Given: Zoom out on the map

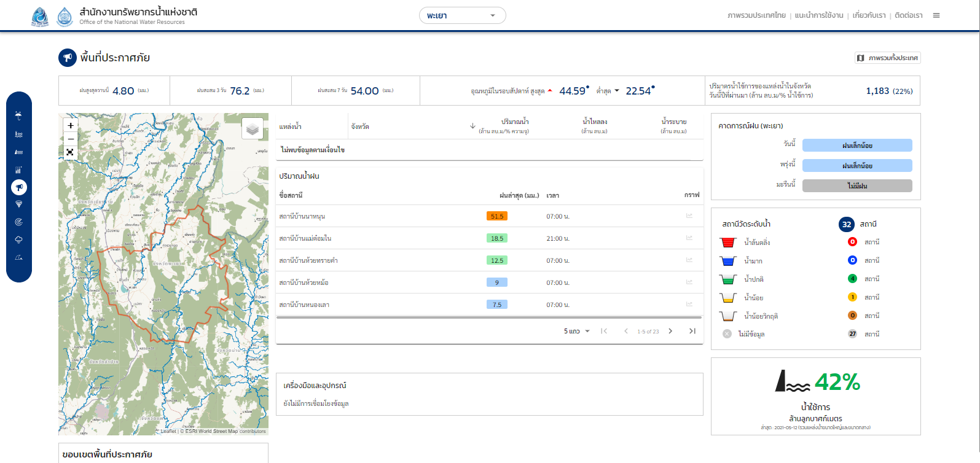Looking at the screenshot, I should coord(71,139).
